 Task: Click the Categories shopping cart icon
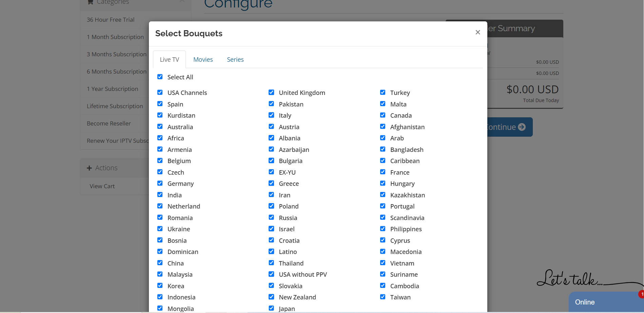90,2
